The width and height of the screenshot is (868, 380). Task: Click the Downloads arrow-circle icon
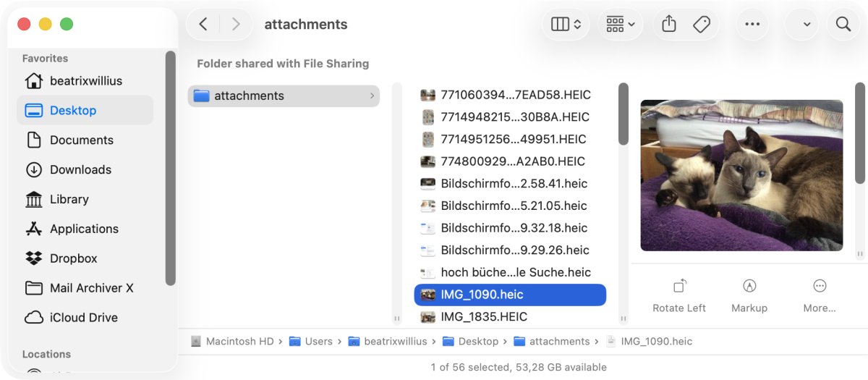[x=33, y=169]
